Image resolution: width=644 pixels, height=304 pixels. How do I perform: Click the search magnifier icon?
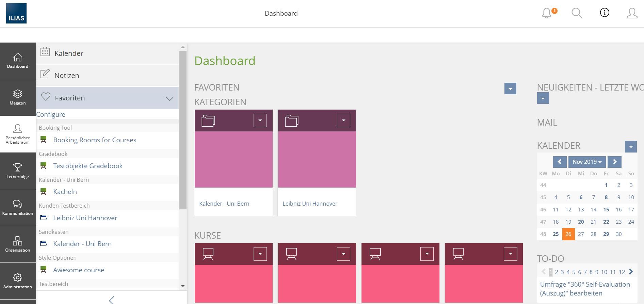click(577, 13)
